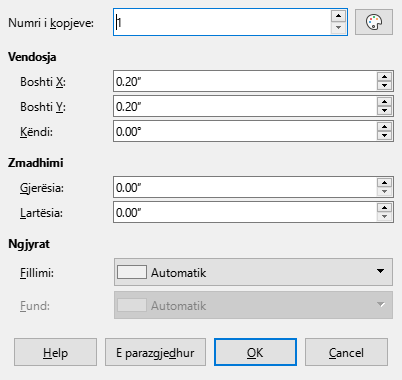Click the color palette eyedropper icon button

tap(374, 22)
